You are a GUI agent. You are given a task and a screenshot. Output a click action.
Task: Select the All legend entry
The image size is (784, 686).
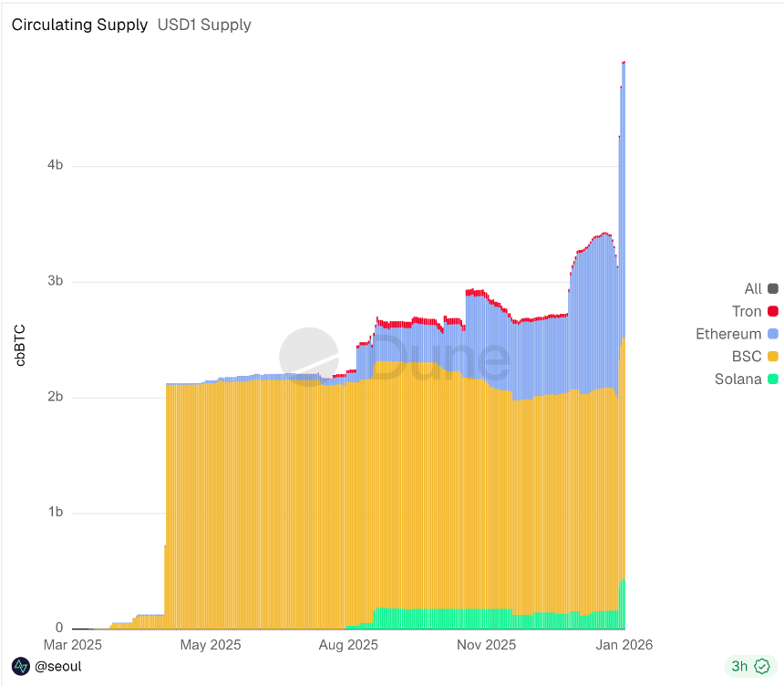pyautogui.click(x=754, y=288)
